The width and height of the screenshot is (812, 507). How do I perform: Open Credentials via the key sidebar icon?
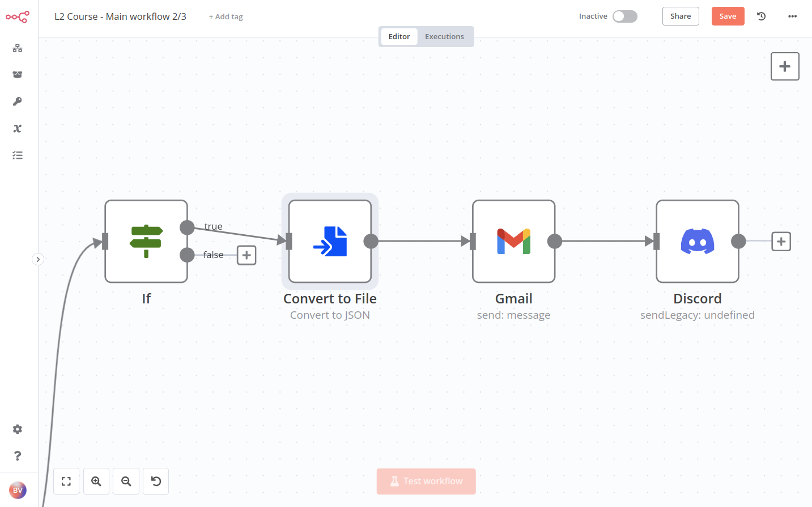[x=17, y=101]
